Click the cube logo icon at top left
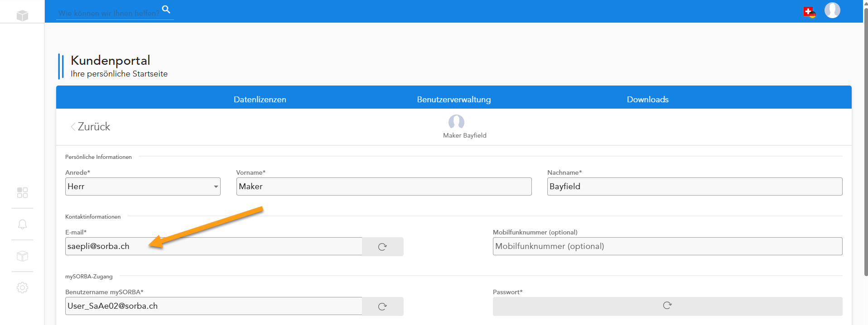 tap(22, 15)
